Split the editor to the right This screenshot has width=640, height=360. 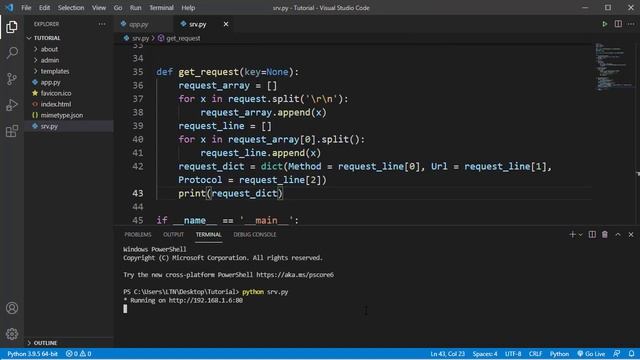[x=618, y=24]
